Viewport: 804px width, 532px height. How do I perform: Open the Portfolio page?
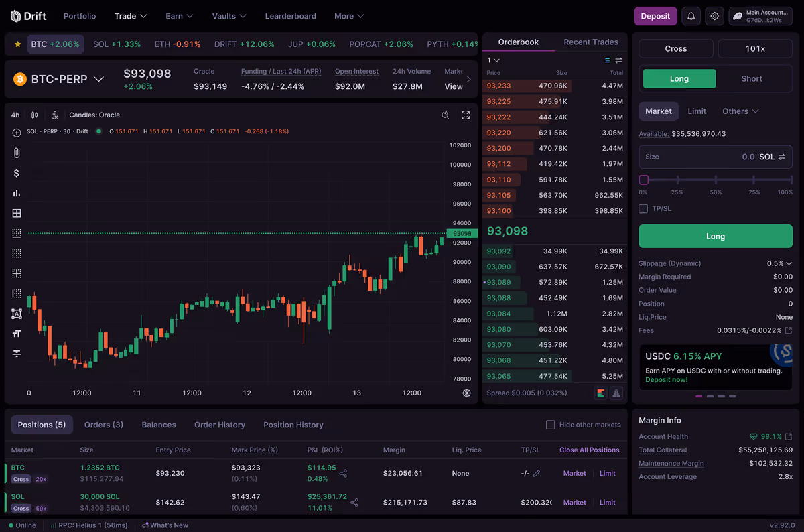80,16
